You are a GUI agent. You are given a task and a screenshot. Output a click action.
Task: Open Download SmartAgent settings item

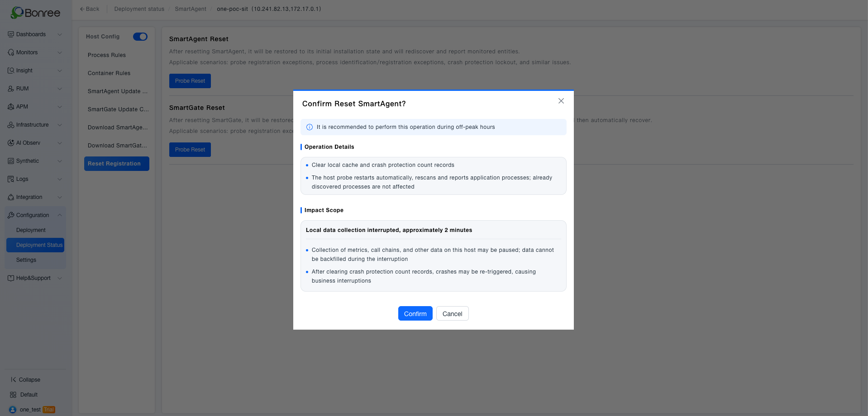pos(117,128)
